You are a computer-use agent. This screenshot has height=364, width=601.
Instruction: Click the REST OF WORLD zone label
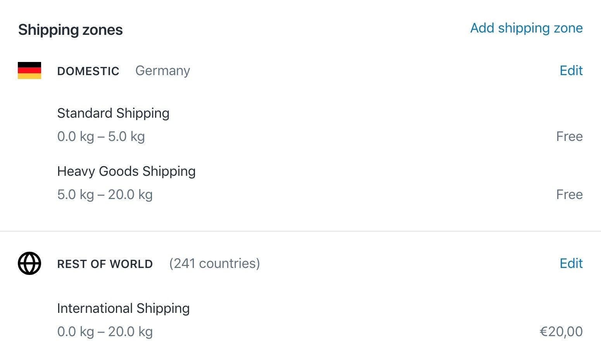tap(105, 264)
